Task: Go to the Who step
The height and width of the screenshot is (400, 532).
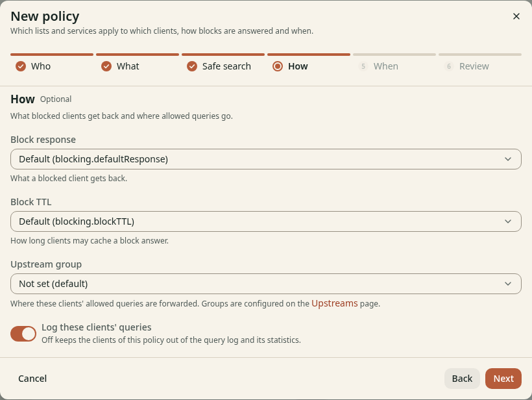Action: point(51,63)
